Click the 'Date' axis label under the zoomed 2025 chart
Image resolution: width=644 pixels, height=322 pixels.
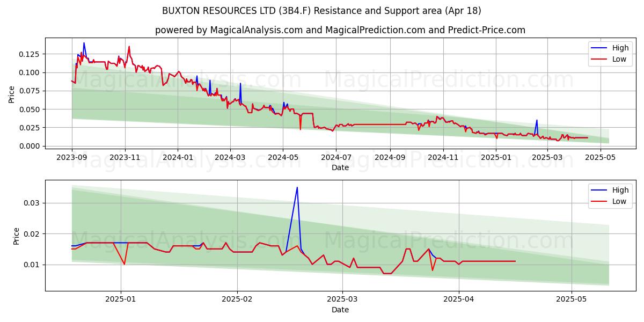(x=340, y=310)
